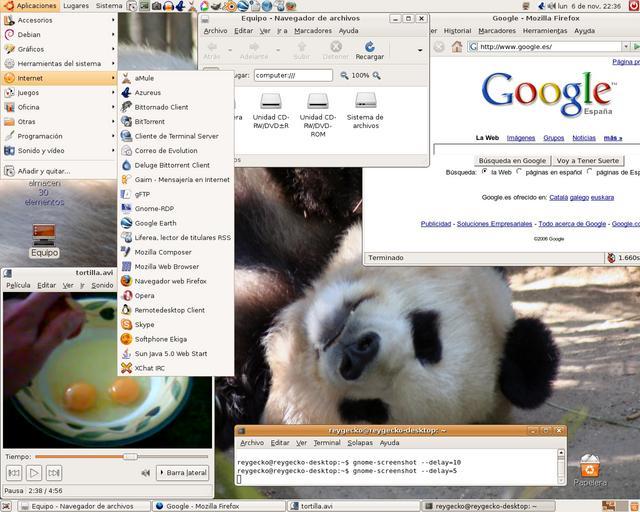Expand the file browser toolbar overflow arrow
Viewport: 640px width, 512px height.
pos(419,49)
